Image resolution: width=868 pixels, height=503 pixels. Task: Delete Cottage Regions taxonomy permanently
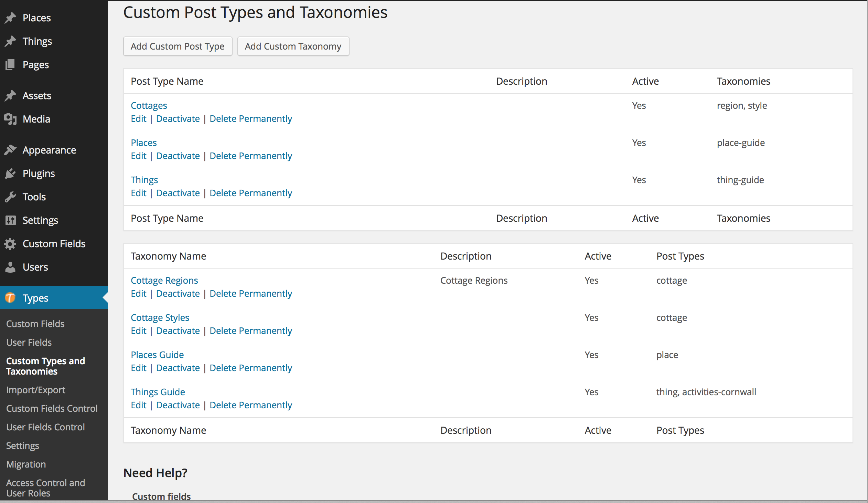[251, 294]
